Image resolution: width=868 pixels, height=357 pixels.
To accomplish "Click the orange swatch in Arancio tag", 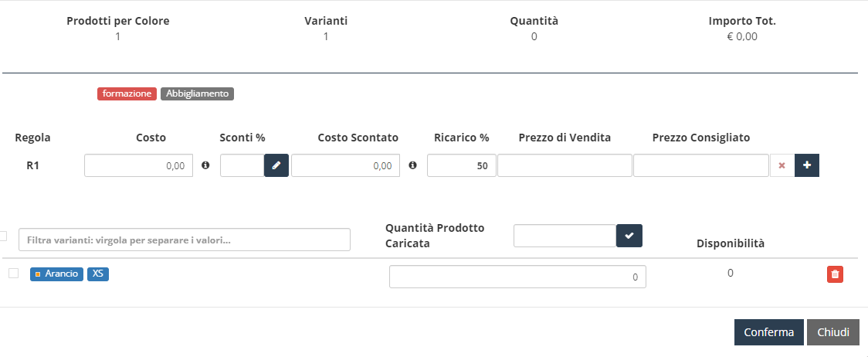I will tap(38, 274).
